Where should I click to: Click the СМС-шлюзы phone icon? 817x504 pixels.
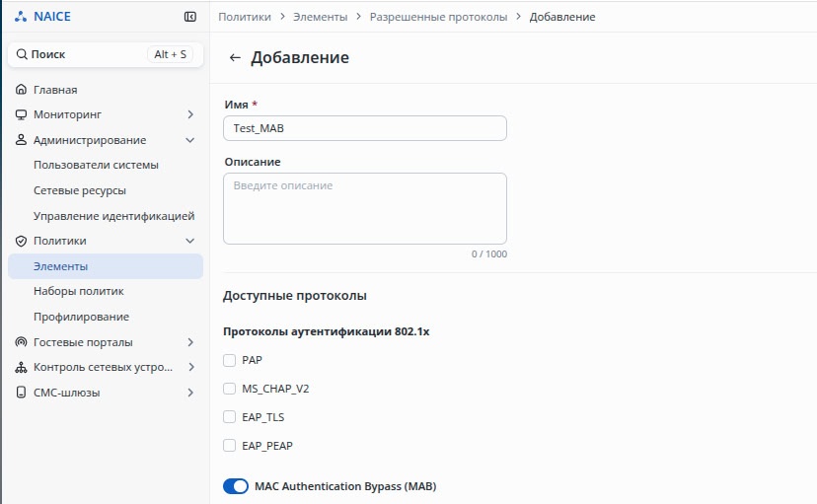tap(22, 393)
